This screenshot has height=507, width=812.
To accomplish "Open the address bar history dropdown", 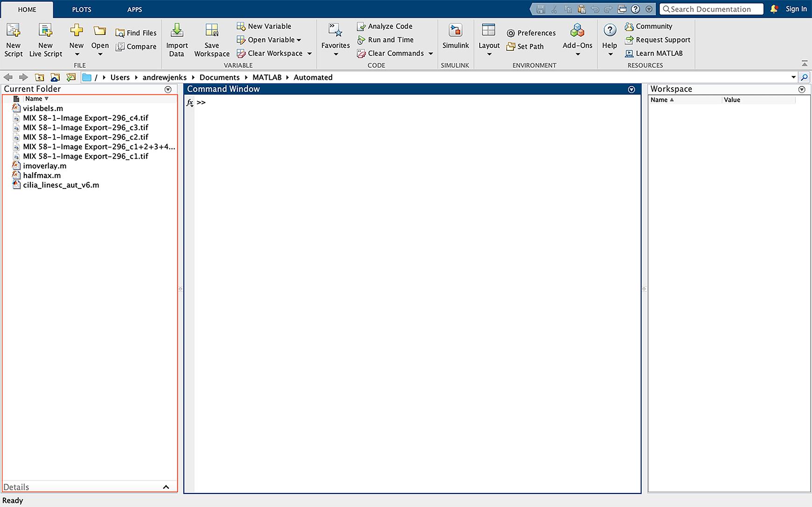I will [x=793, y=77].
